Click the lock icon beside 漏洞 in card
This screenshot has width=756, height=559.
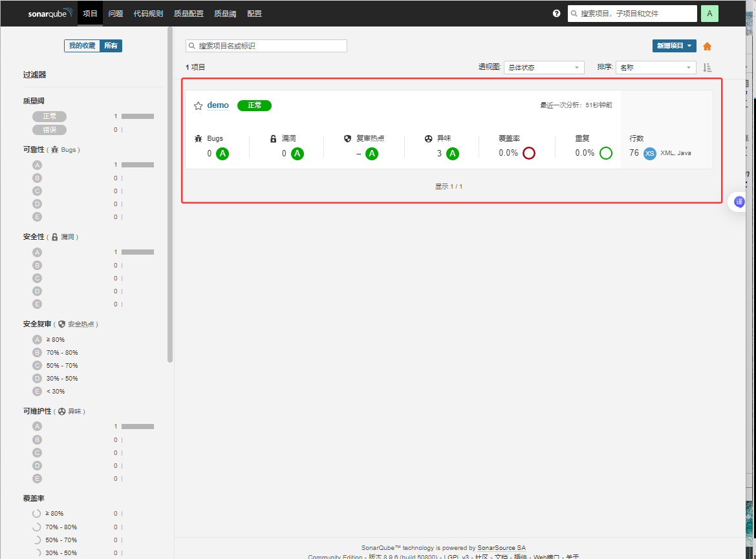(x=273, y=139)
